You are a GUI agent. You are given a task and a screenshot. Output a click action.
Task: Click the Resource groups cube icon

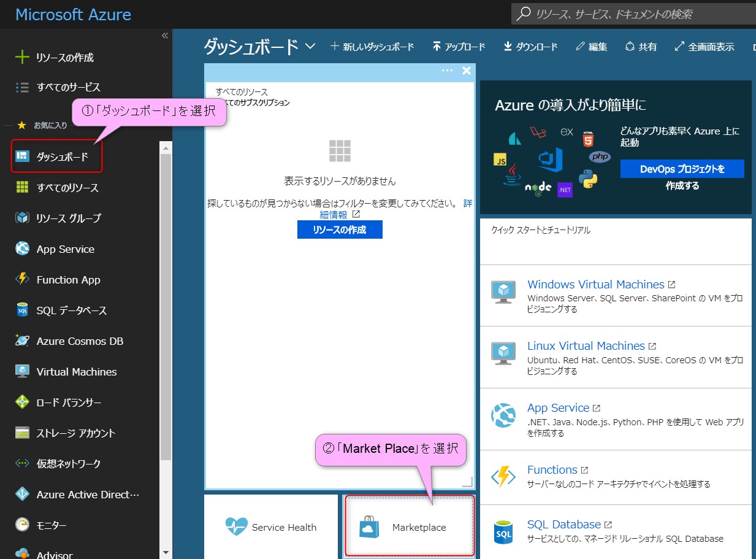23,218
